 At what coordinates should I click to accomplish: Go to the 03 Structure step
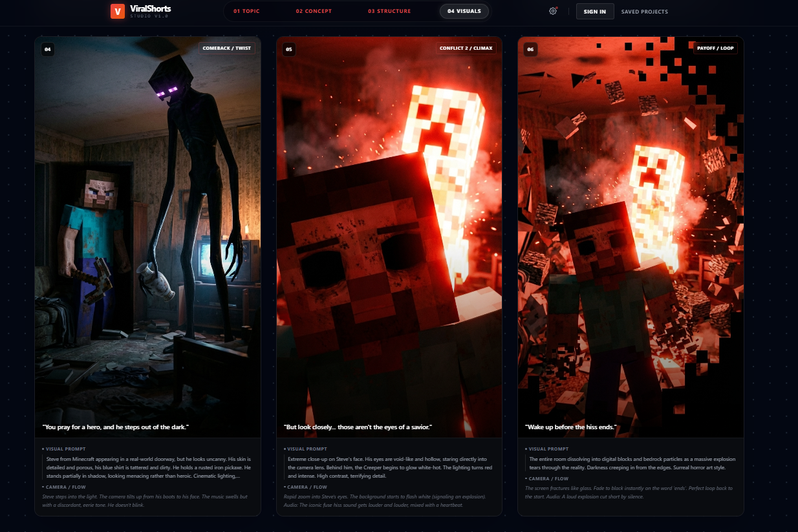tap(389, 11)
